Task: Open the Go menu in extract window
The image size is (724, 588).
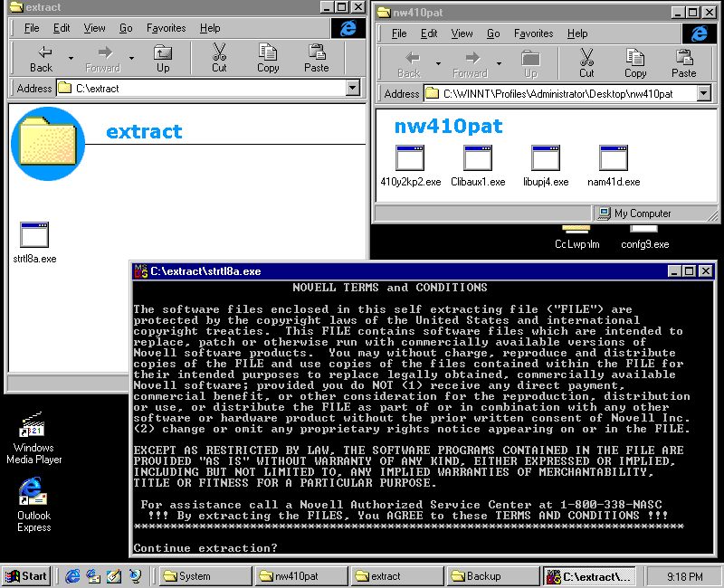Action: point(126,28)
